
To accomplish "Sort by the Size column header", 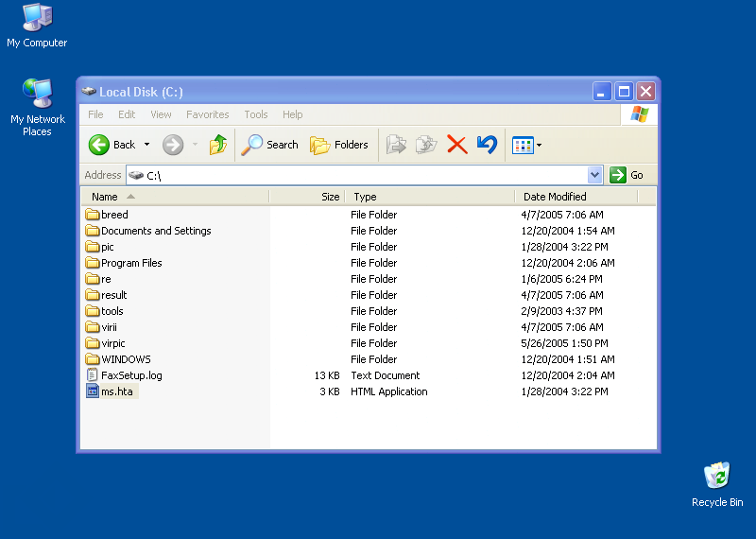I will 307,197.
